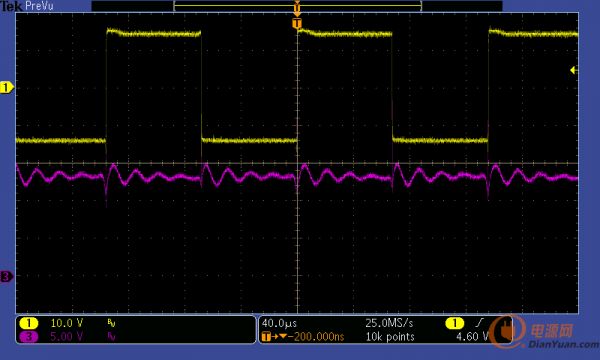This screenshot has width=600, height=360.
Task: Click the waveform record view bar
Action: point(297,6)
